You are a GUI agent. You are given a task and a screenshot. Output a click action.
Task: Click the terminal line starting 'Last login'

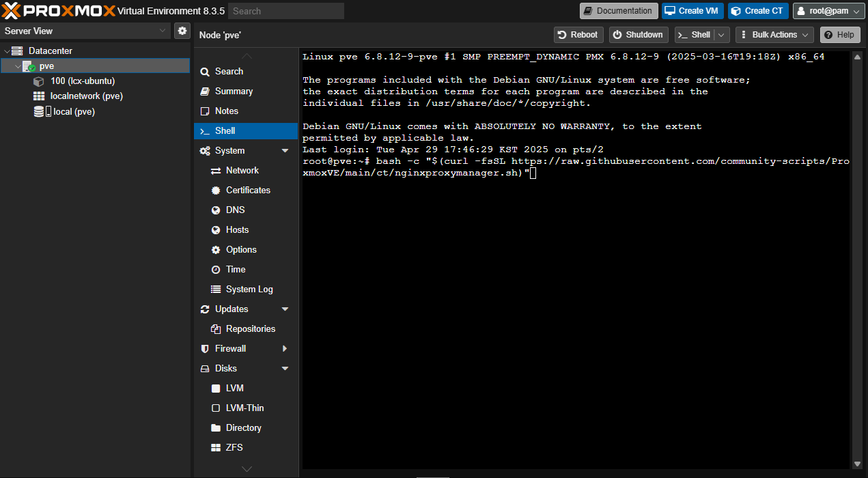pyautogui.click(x=453, y=150)
